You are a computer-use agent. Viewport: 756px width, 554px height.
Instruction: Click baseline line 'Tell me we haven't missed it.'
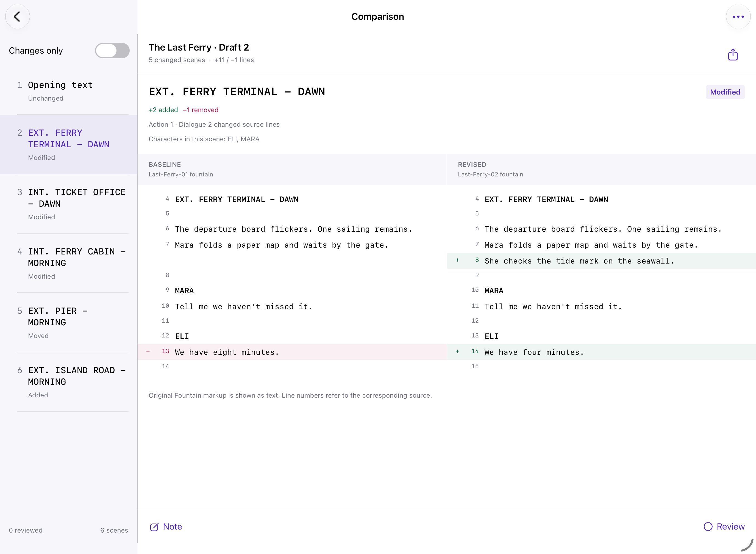[243, 306]
